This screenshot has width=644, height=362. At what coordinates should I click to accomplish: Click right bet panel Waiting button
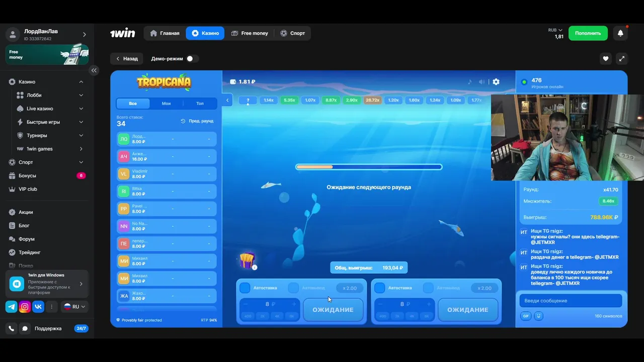(x=468, y=310)
